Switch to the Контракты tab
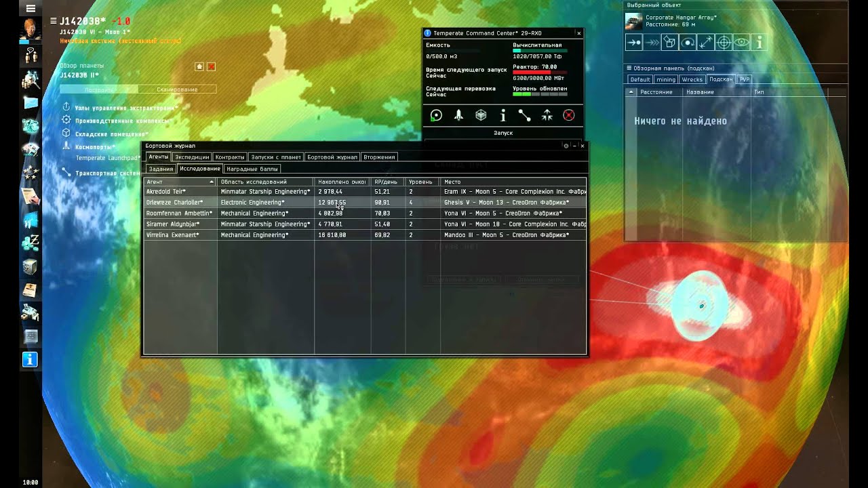Screen dimensions: 868x488 point(230,157)
